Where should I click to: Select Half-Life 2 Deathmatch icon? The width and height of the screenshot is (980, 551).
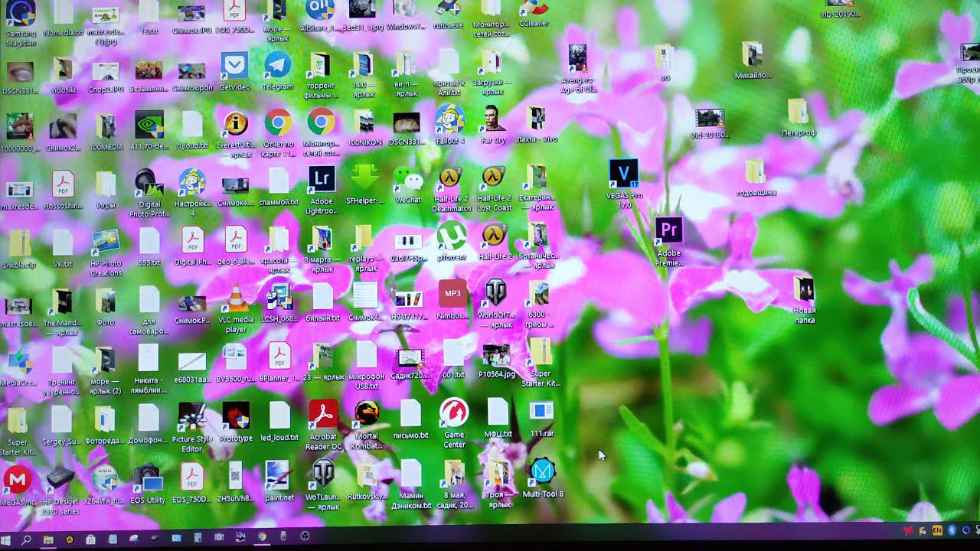coord(451,178)
